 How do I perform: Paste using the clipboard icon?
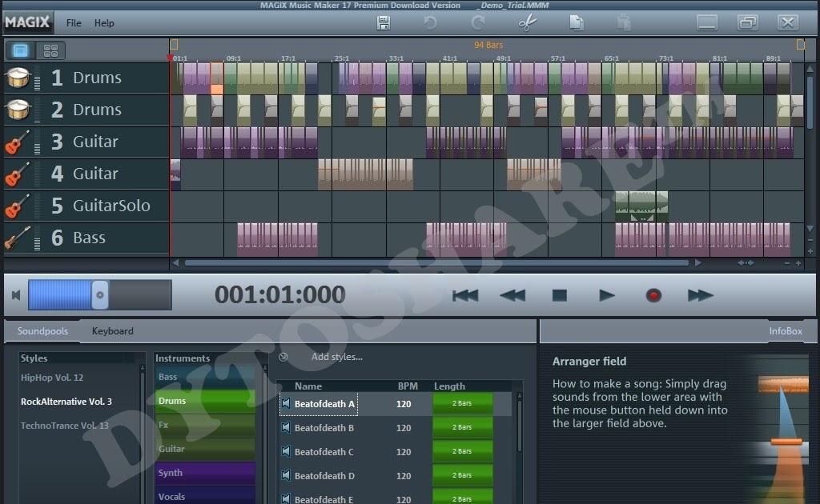coord(623,22)
